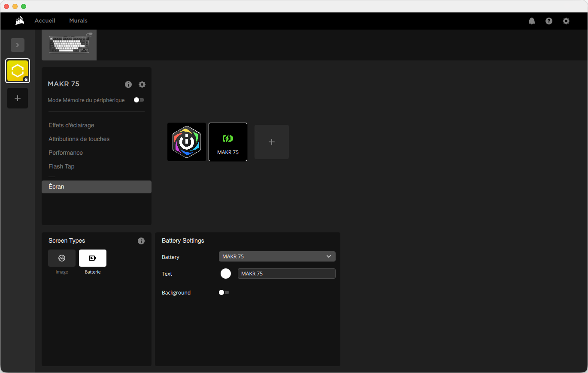Expand the left sidebar with chevron
This screenshot has height=373, width=588.
pos(18,45)
